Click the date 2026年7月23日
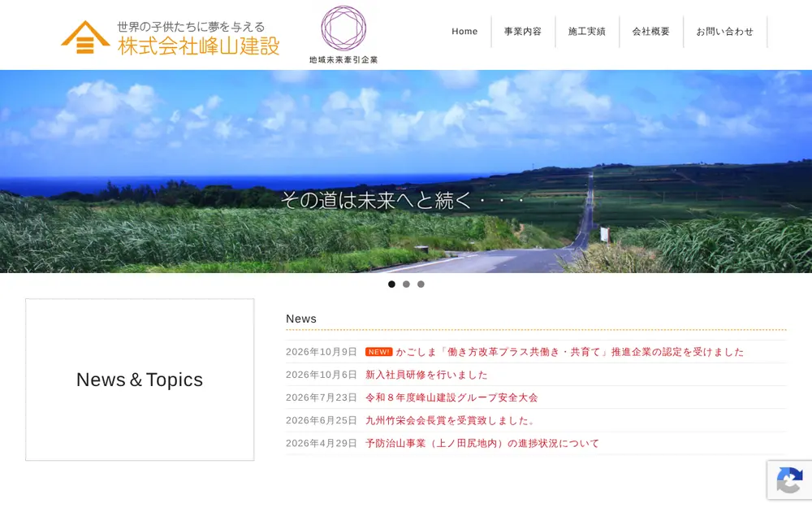 tap(321, 397)
